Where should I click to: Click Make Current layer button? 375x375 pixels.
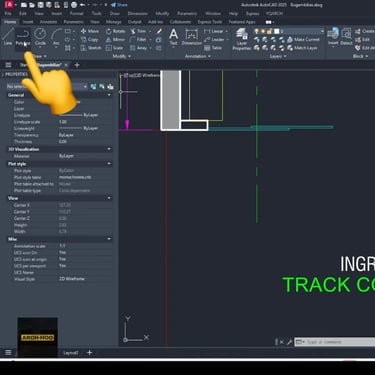303,39
